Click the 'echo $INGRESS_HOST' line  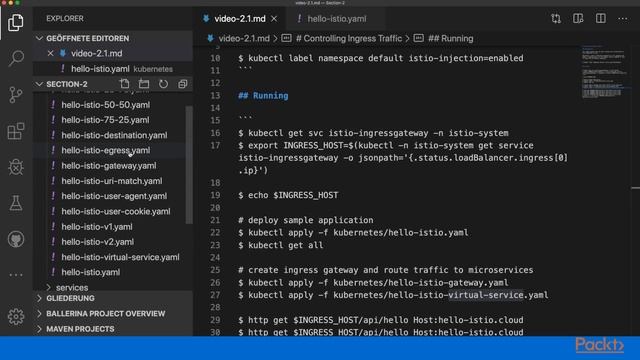[x=288, y=195]
